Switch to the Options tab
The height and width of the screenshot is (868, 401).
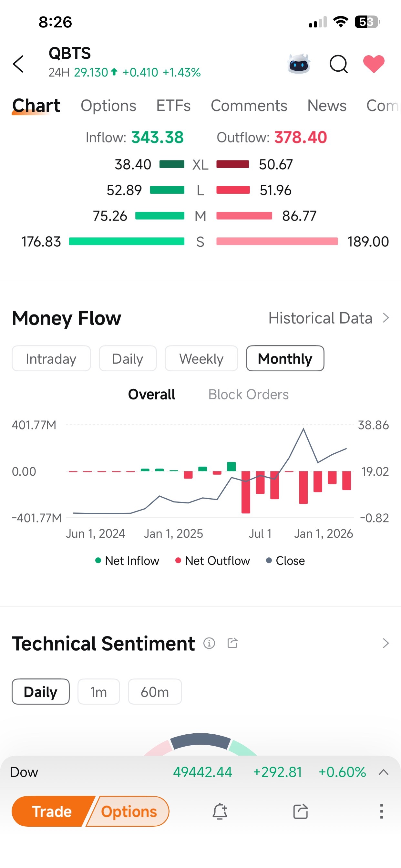coord(108,106)
